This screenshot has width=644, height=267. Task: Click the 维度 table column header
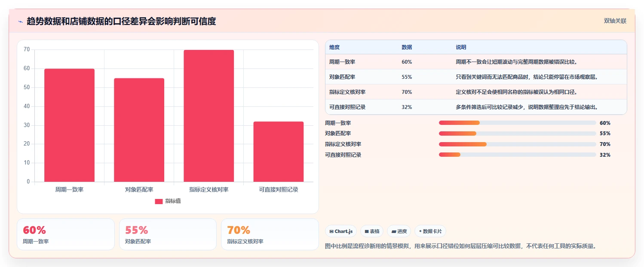(334, 47)
